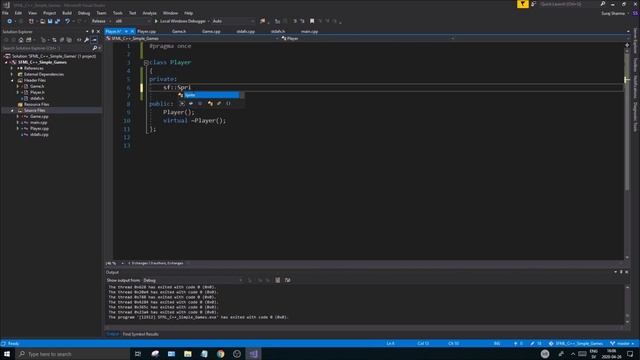Collapse the class Player outlining block

point(146,62)
